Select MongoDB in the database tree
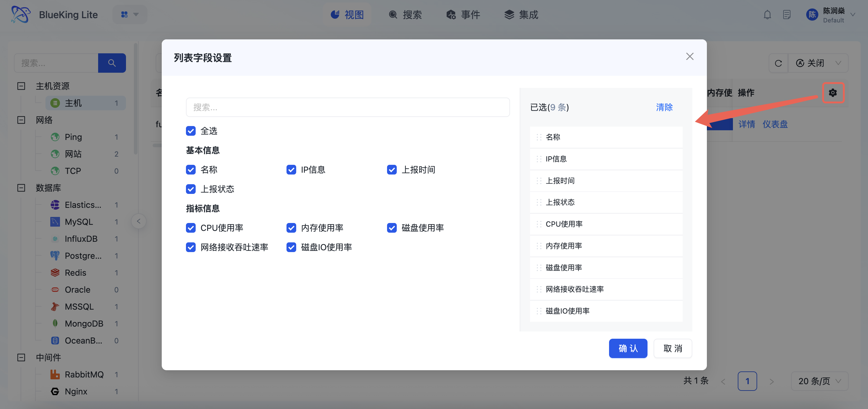 84,323
